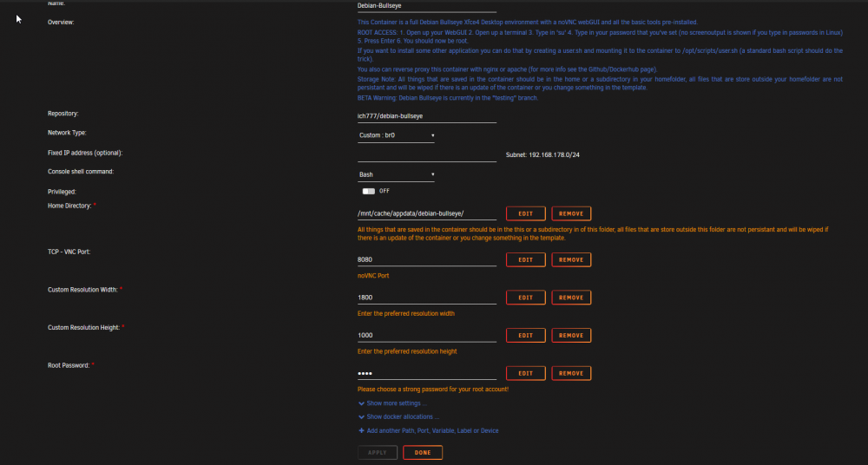
Task: Open the Network Type dropdown
Action: point(396,135)
